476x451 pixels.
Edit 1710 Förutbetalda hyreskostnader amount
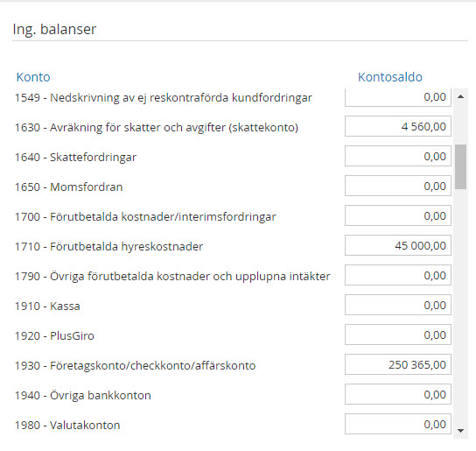tap(398, 245)
